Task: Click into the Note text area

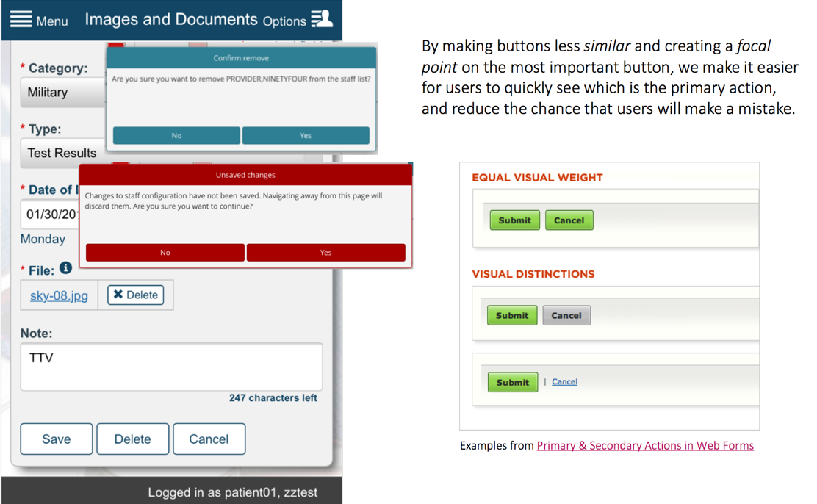Action: 171,367
